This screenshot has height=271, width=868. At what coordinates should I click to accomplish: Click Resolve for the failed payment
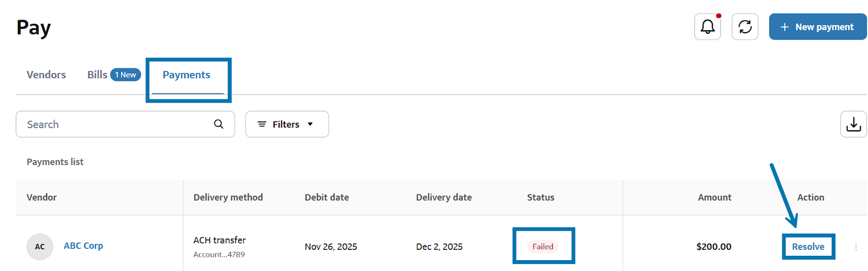coord(808,247)
